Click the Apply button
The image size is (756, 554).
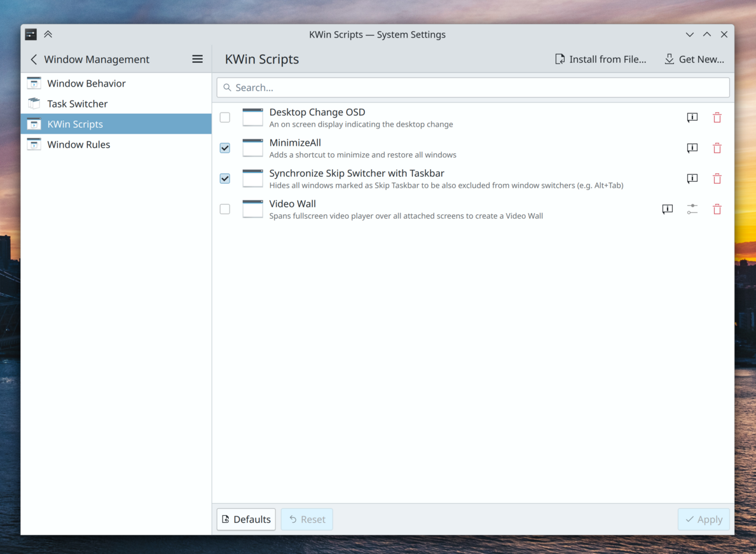[x=703, y=519]
